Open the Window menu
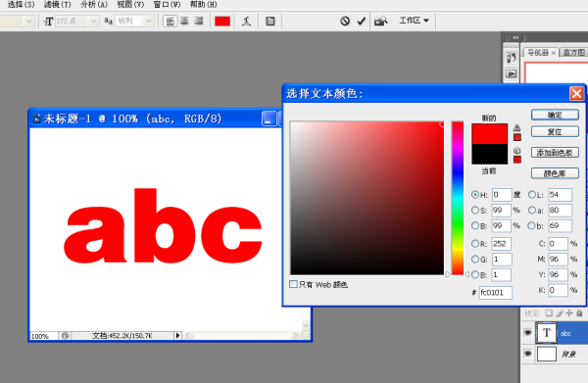588x383 pixels. [167, 4]
